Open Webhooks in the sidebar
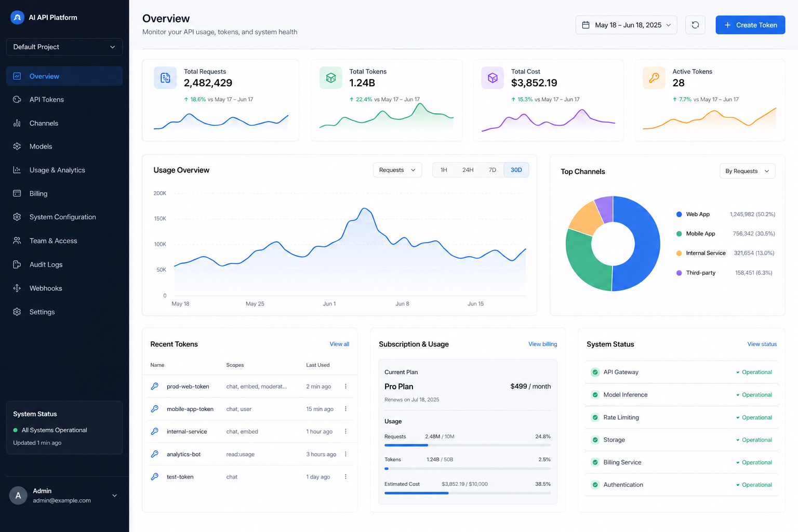This screenshot has height=532, width=798. coord(64,288)
